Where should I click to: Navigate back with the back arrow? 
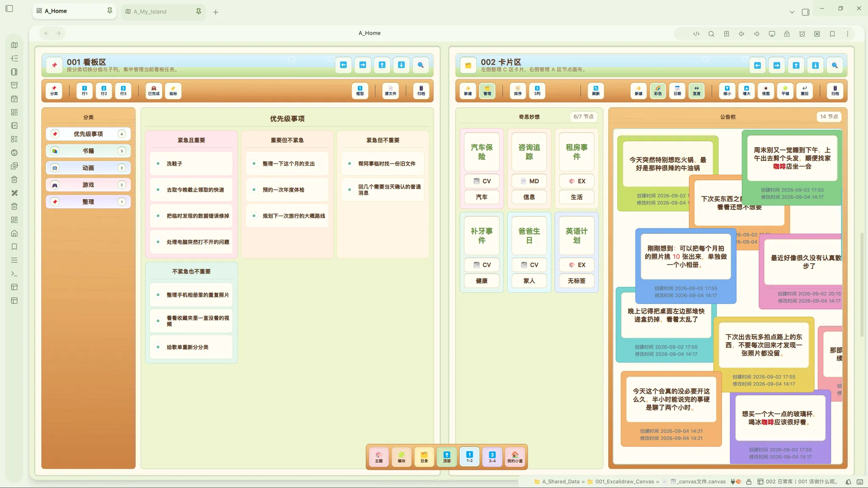pos(46,33)
